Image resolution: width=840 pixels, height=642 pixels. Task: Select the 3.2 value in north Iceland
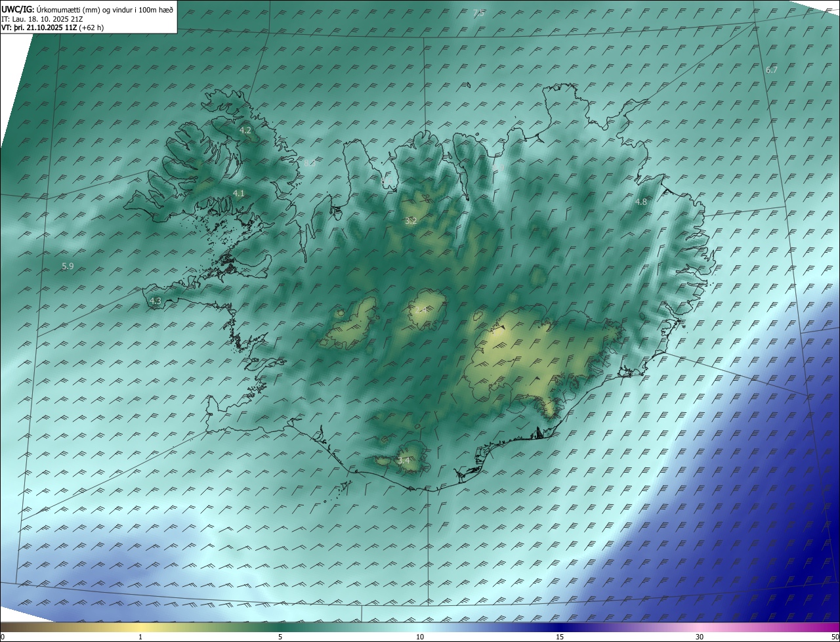point(411,221)
